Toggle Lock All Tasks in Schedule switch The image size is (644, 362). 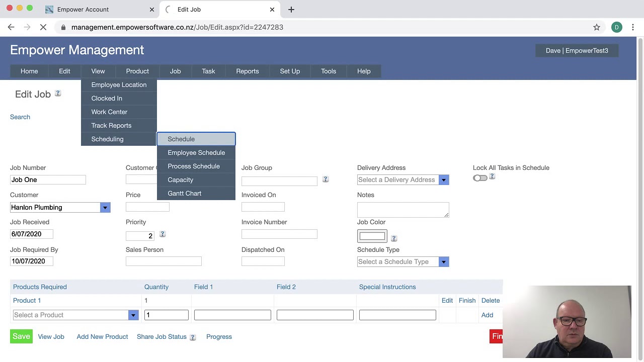click(x=480, y=178)
